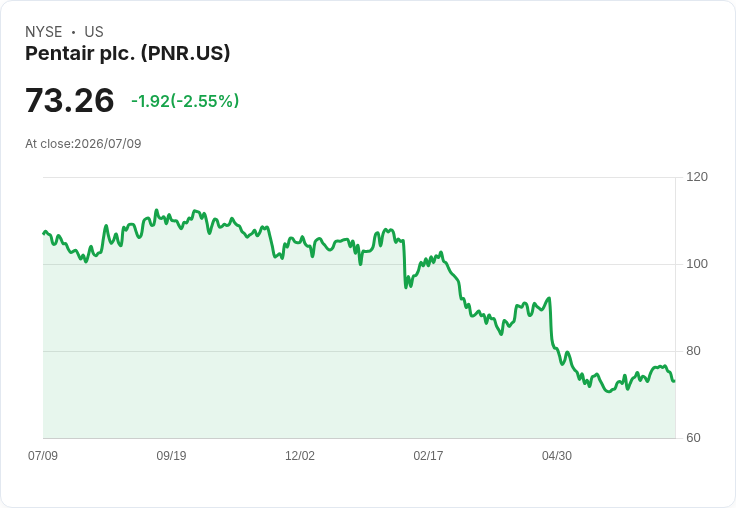The width and height of the screenshot is (736, 508).
Task: Click the At close:2026/07/09 timestamp
Action: coord(83,144)
